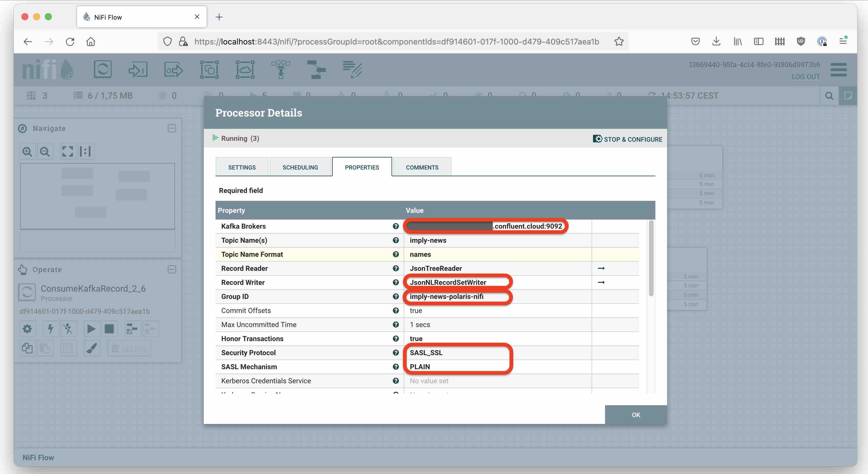The height and width of the screenshot is (474, 868).
Task: Click help icon next to Group ID
Action: tap(396, 297)
